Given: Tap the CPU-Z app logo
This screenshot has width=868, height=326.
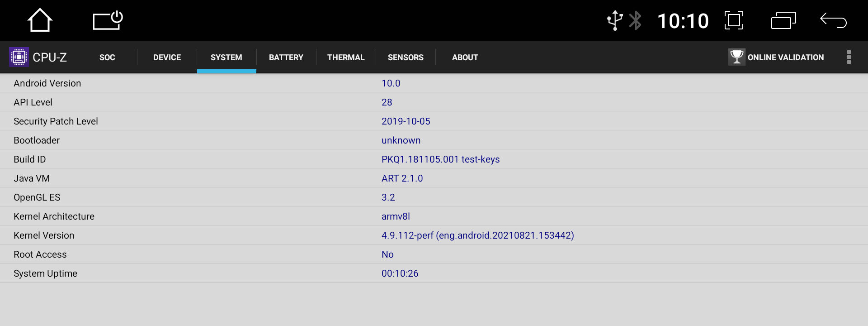Looking at the screenshot, I should (19, 57).
